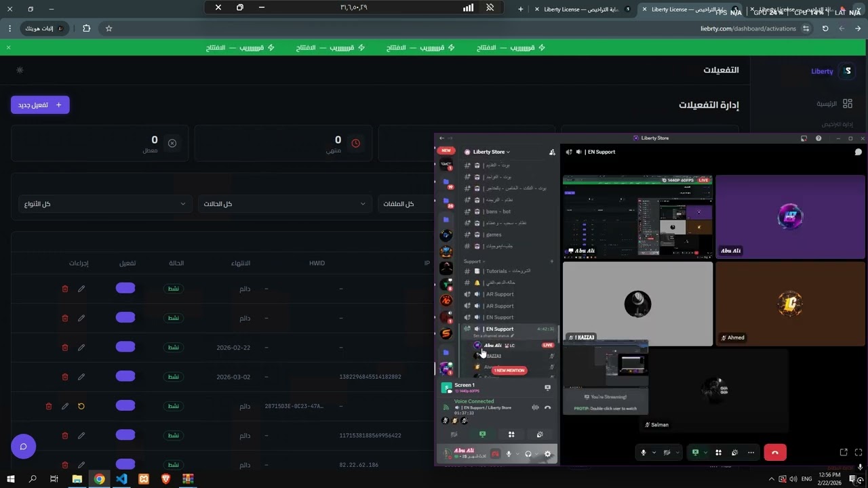Viewport: 868px width, 488px height.
Task: Open more options in Discord call controls
Action: 751,452
